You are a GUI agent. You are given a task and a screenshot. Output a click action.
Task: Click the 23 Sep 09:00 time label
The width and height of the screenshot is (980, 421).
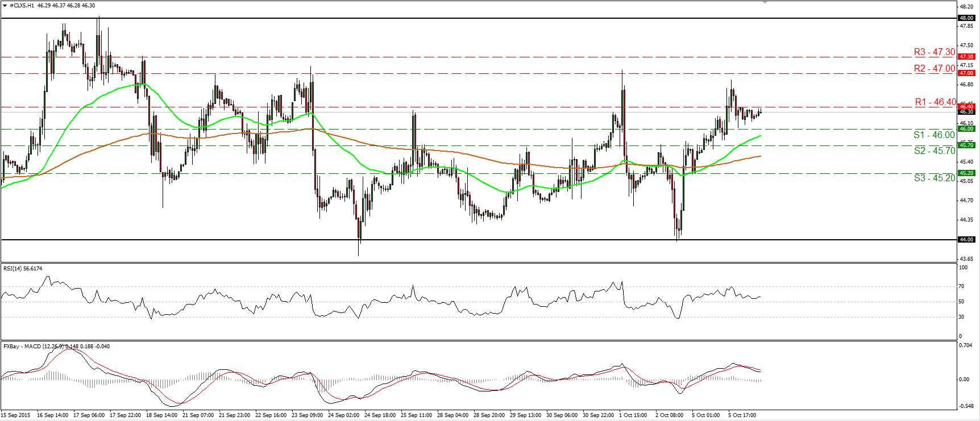[308, 415]
